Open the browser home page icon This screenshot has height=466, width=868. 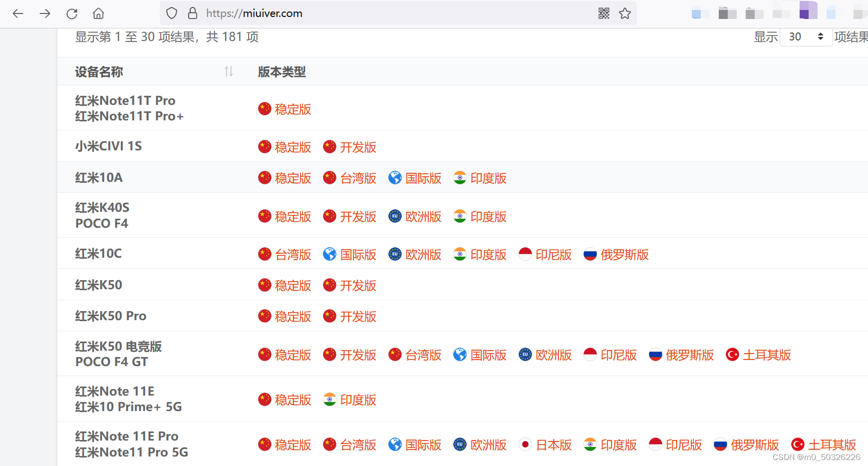click(99, 13)
